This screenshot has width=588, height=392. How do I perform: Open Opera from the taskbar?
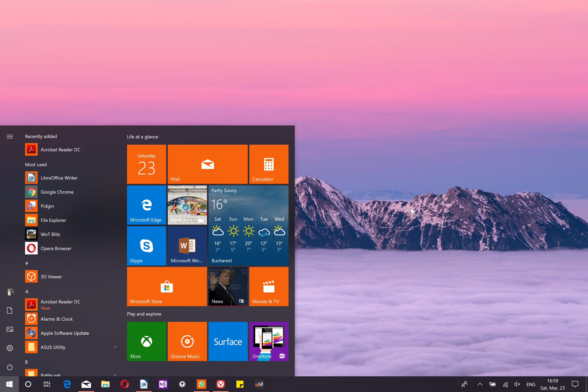124,384
